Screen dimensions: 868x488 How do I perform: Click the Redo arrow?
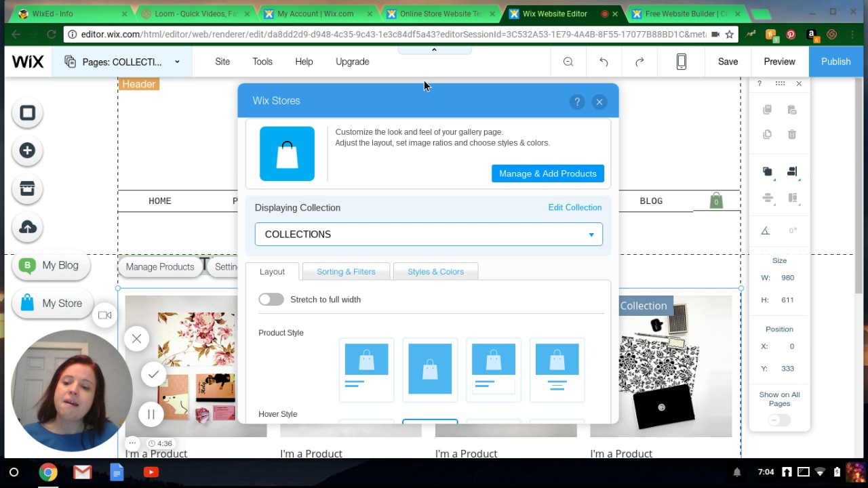(639, 62)
